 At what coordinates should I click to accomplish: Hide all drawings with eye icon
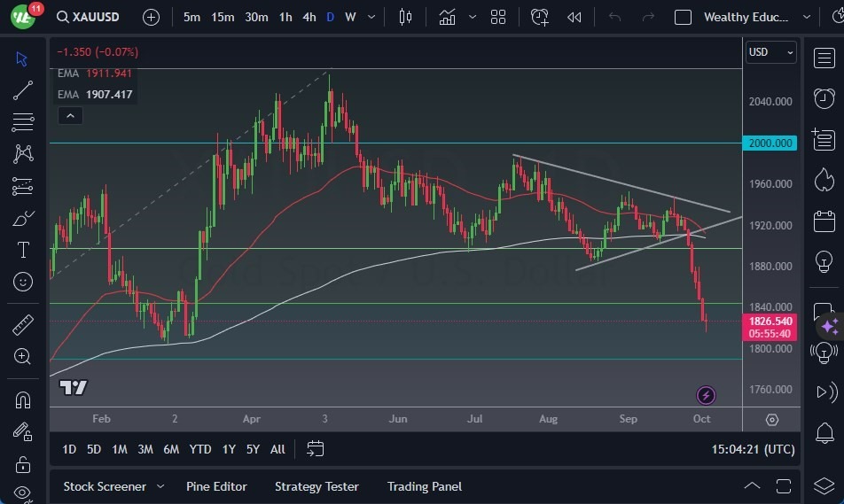tap(23, 492)
